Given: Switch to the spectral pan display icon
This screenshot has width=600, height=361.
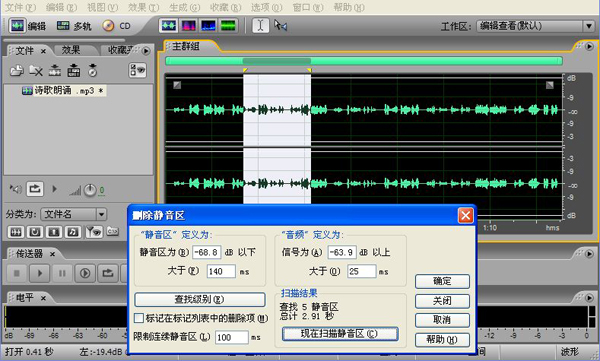Looking at the screenshot, I should click(208, 26).
